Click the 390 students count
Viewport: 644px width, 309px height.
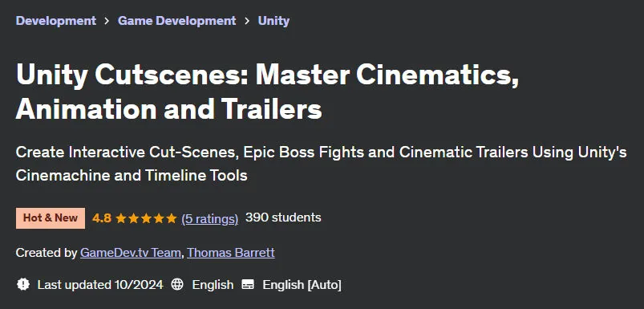click(x=283, y=218)
